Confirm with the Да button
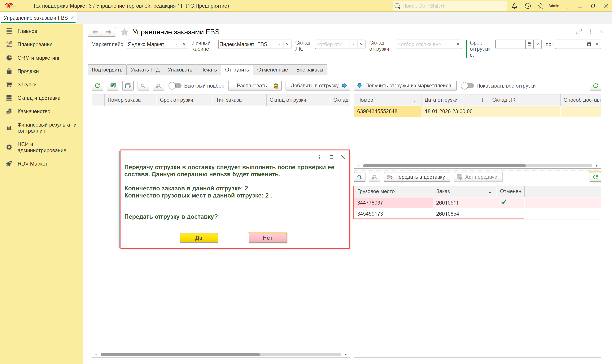612x364 pixels. [x=199, y=238]
